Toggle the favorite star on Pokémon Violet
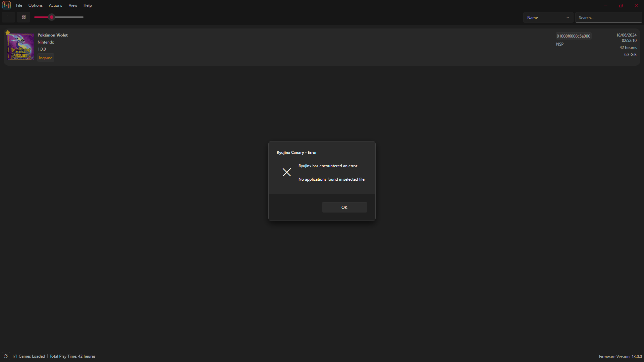644x362 pixels. 8,33
